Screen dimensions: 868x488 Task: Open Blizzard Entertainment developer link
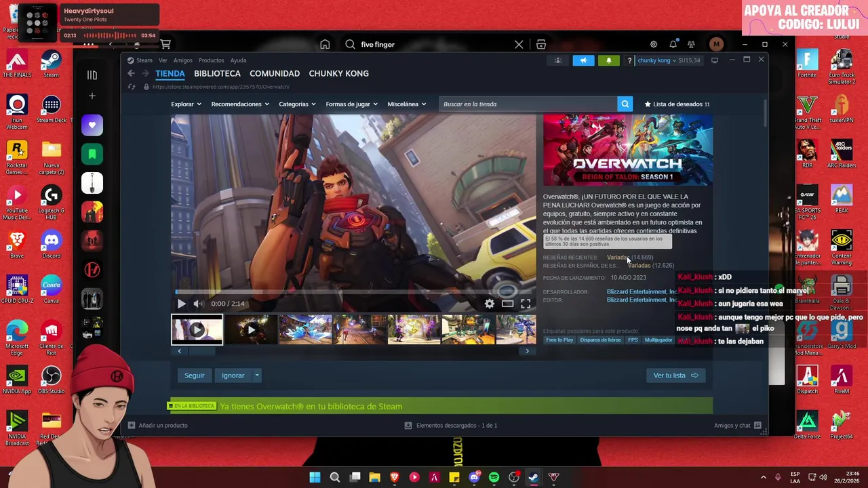[x=642, y=291]
